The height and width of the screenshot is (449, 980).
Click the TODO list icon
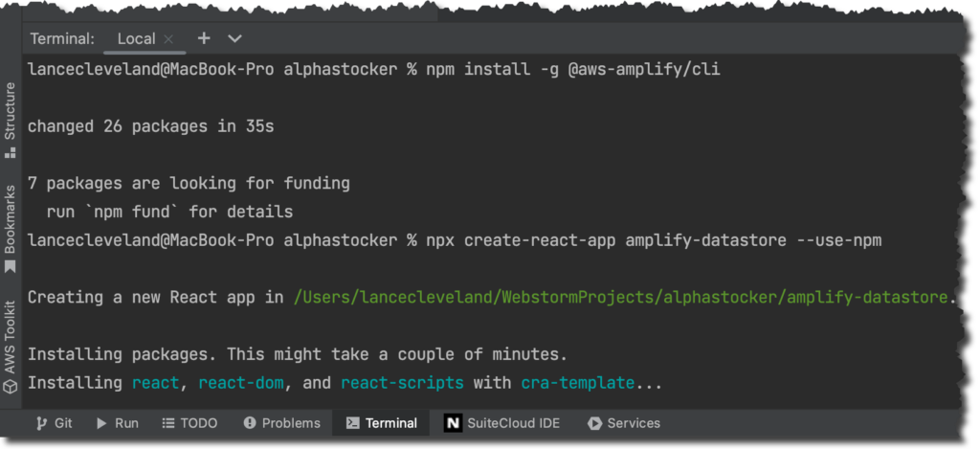[x=168, y=423]
